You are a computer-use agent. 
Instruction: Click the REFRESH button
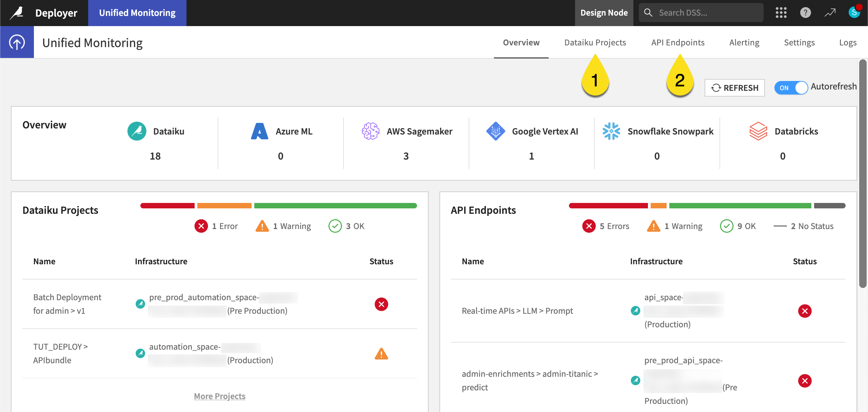pyautogui.click(x=734, y=88)
